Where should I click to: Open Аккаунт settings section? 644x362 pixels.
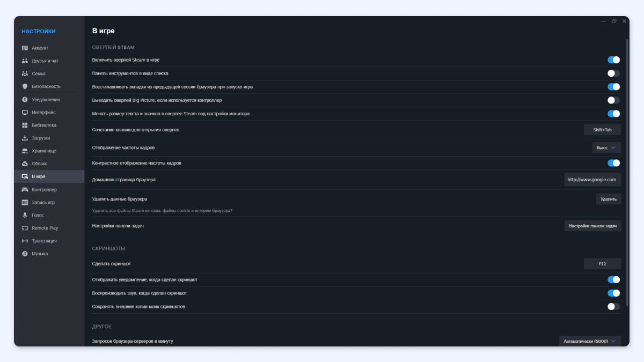pyautogui.click(x=49, y=48)
